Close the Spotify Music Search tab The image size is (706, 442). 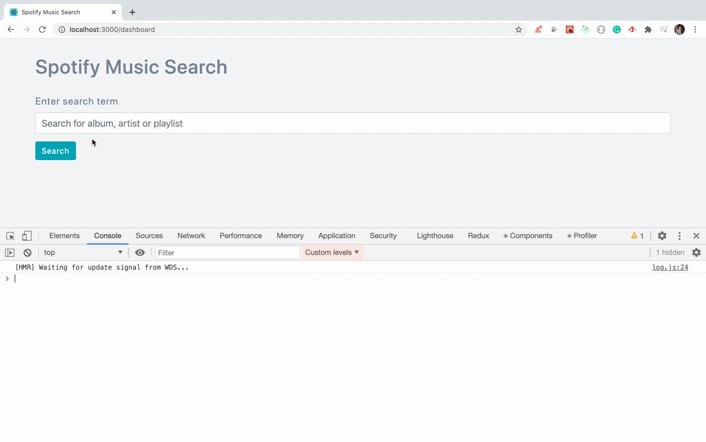click(113, 12)
